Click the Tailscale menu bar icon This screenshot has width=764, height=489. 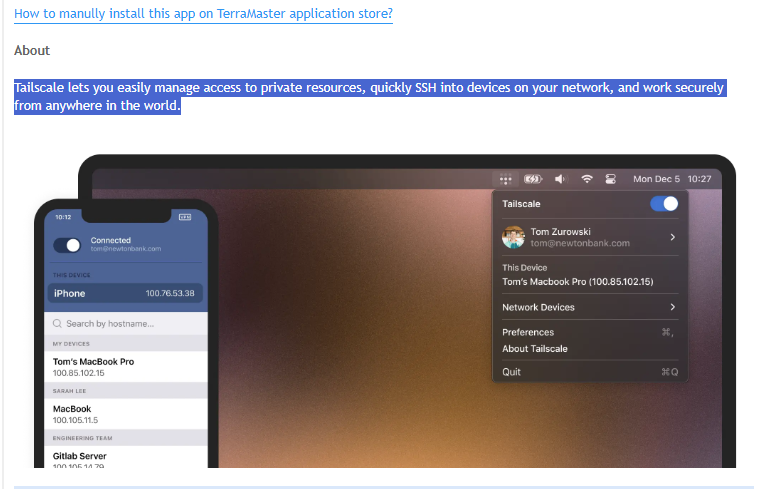[505, 179]
